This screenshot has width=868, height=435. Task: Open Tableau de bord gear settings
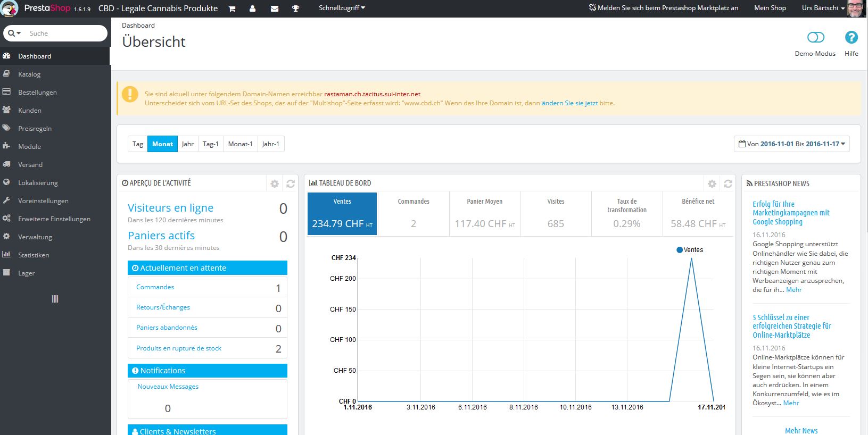712,183
